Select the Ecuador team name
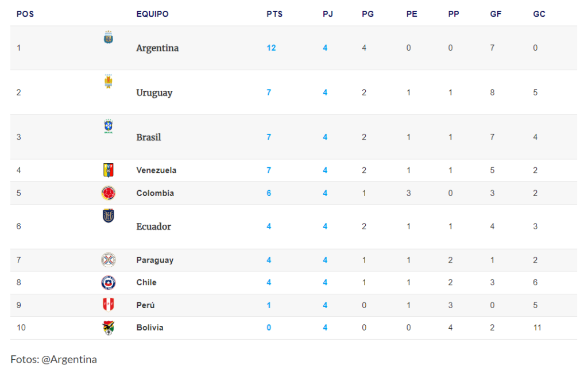588x369 pixels. (154, 226)
